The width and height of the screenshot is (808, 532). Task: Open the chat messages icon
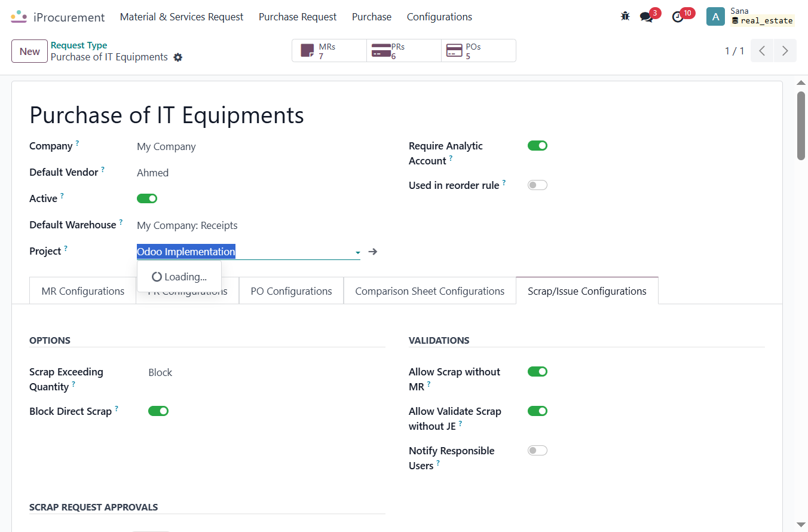coord(646,17)
